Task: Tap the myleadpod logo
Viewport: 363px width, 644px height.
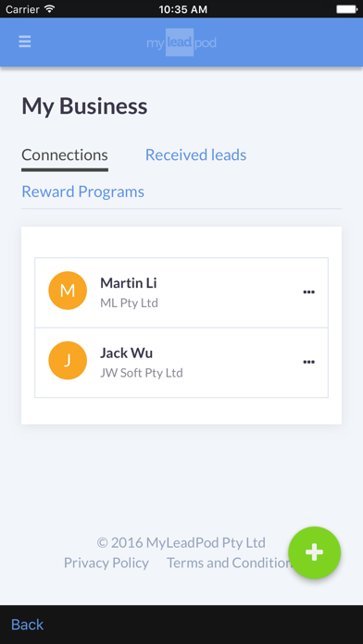Action: [181, 43]
